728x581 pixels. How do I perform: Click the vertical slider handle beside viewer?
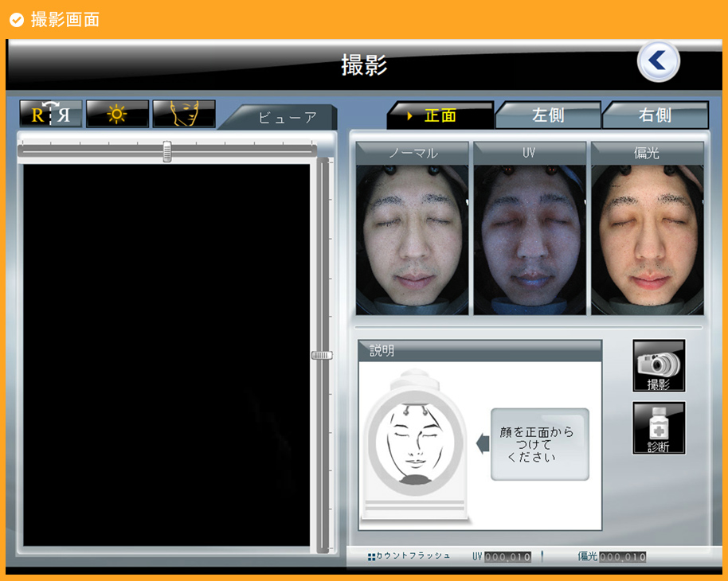[322, 355]
